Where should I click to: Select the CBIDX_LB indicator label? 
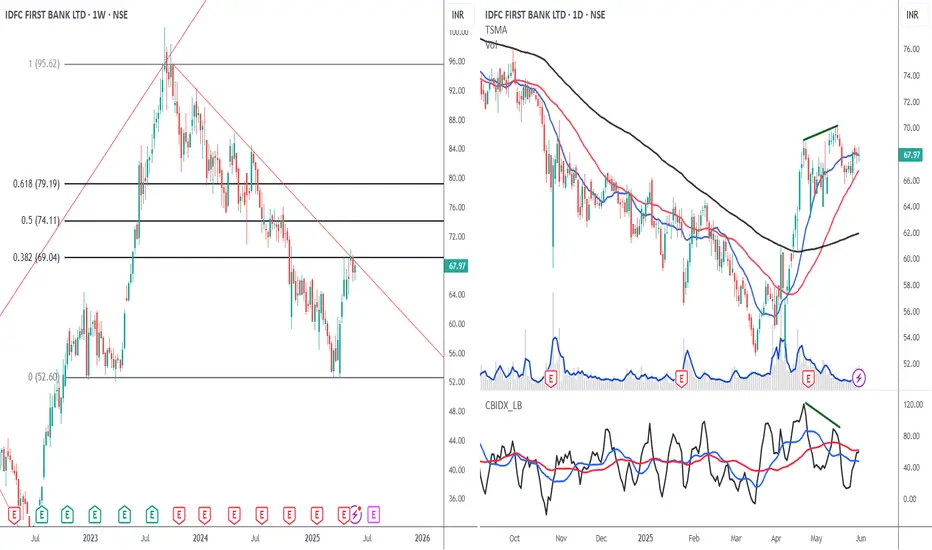click(x=503, y=406)
